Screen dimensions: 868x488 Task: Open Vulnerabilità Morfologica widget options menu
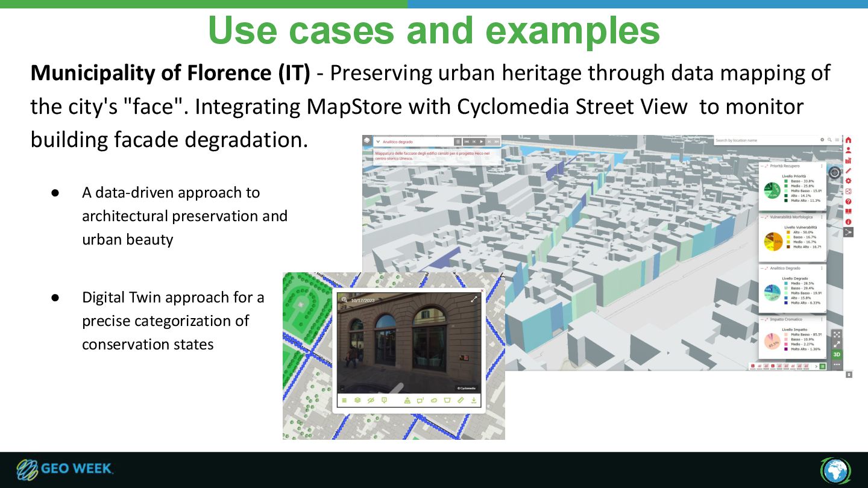tap(822, 217)
